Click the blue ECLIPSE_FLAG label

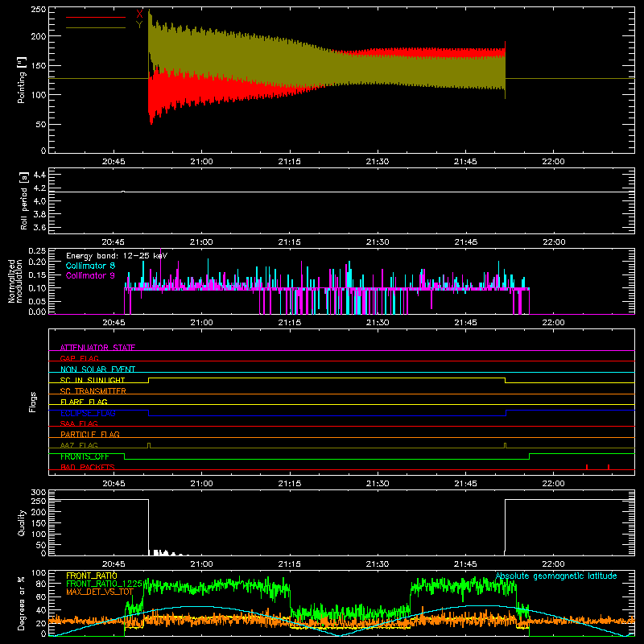[x=88, y=413]
